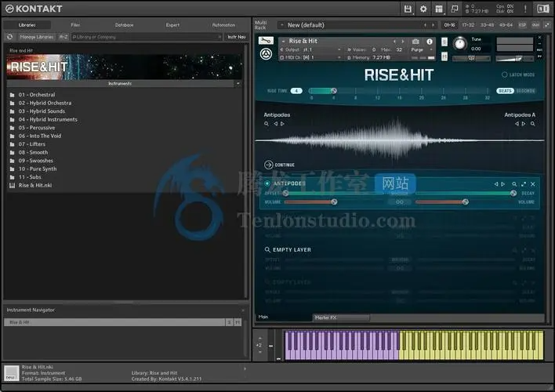
Task: Enable Latch Mode
Action: 505,74
